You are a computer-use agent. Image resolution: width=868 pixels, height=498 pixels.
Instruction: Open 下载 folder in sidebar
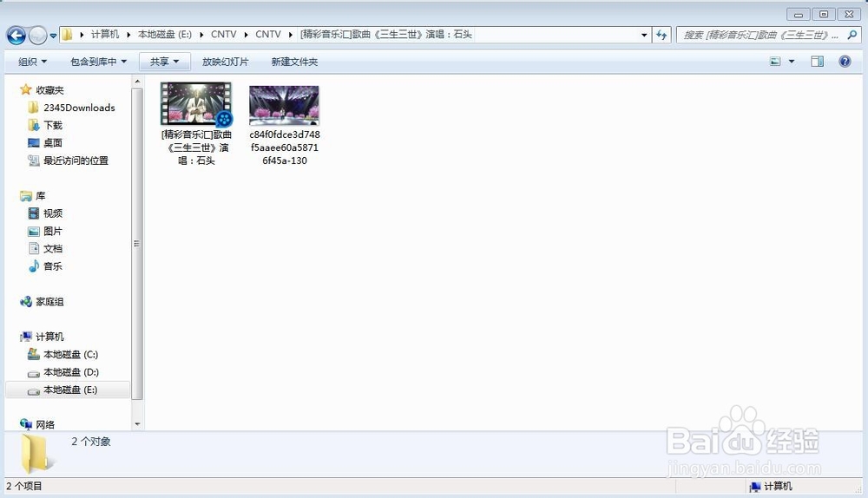(x=45, y=125)
